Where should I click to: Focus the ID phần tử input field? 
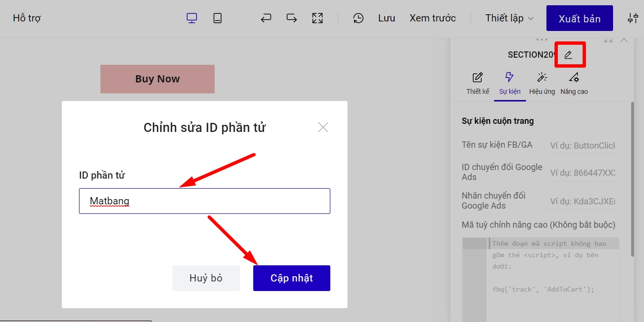click(x=205, y=201)
